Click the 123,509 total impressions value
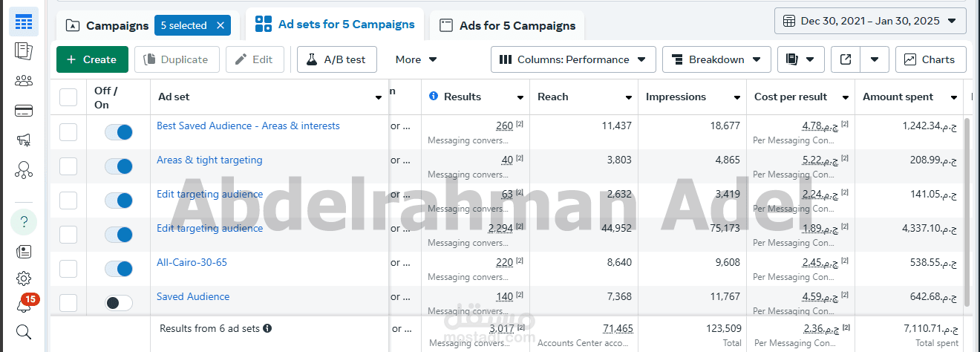This screenshot has width=980, height=352. 722,328
